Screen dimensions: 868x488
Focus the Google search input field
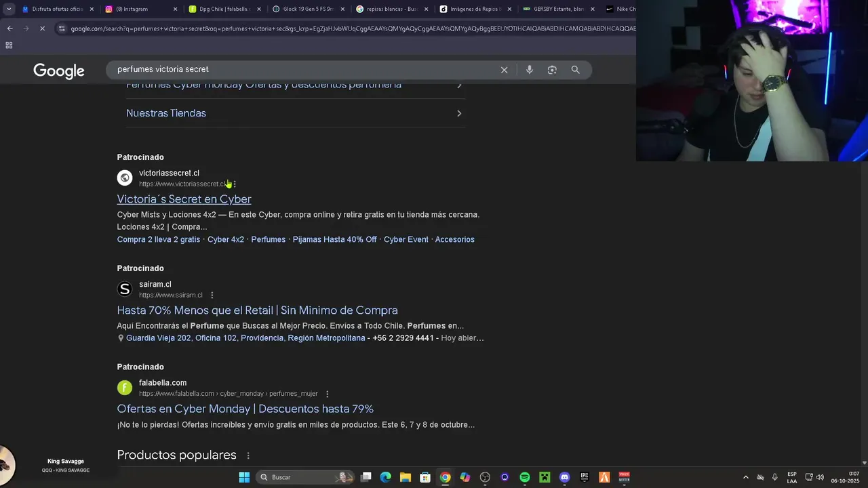[305, 70]
